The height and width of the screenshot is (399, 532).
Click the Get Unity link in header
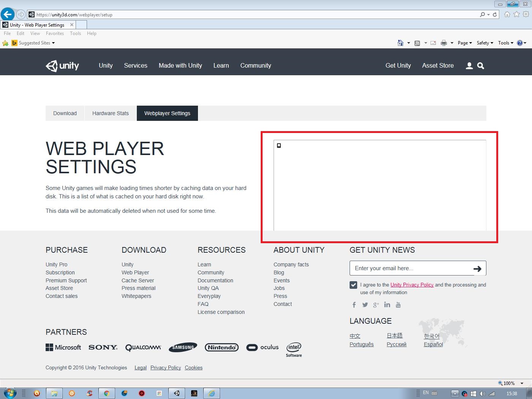[398, 65]
